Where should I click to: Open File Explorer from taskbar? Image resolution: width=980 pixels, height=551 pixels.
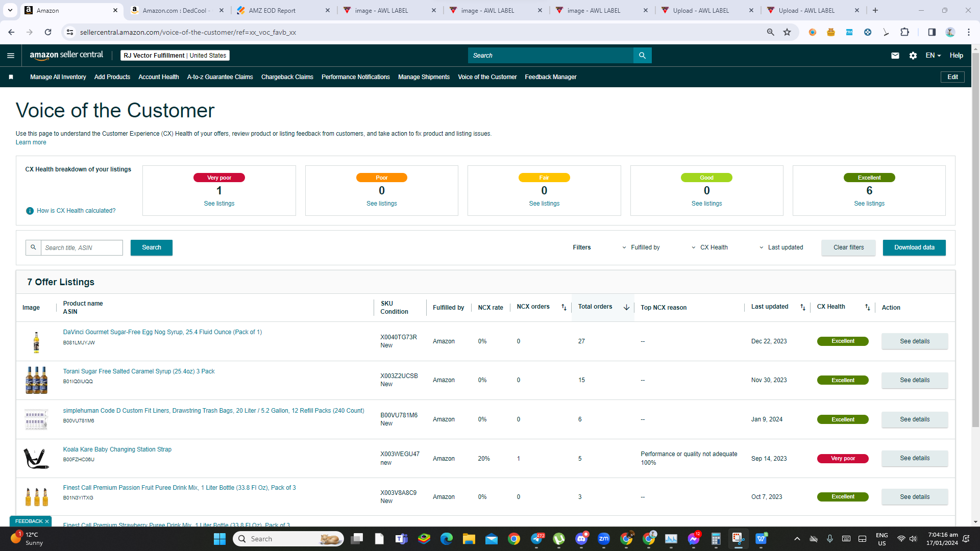coord(469,539)
